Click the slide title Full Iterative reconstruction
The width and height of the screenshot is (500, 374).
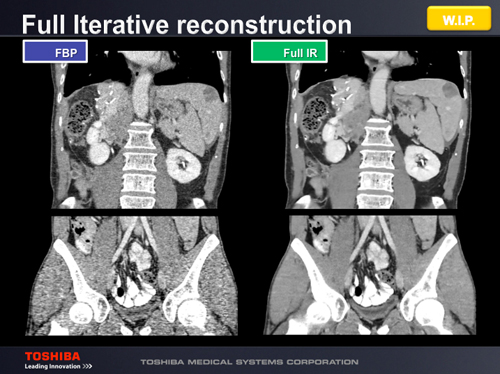tap(187, 25)
